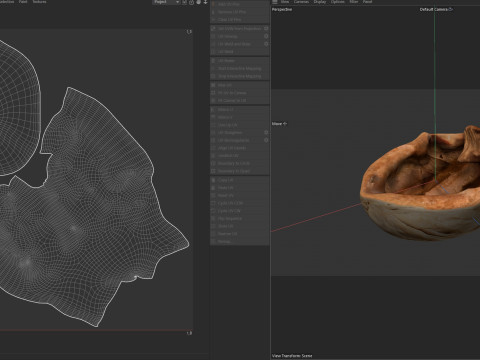Click the Paste UV button

pos(239,188)
